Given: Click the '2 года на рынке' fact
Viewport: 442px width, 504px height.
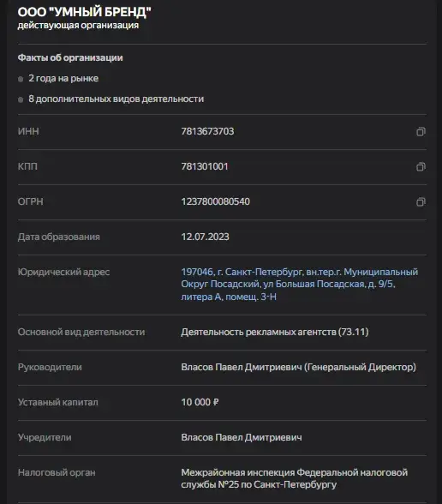Looking at the screenshot, I should pyautogui.click(x=63, y=79).
